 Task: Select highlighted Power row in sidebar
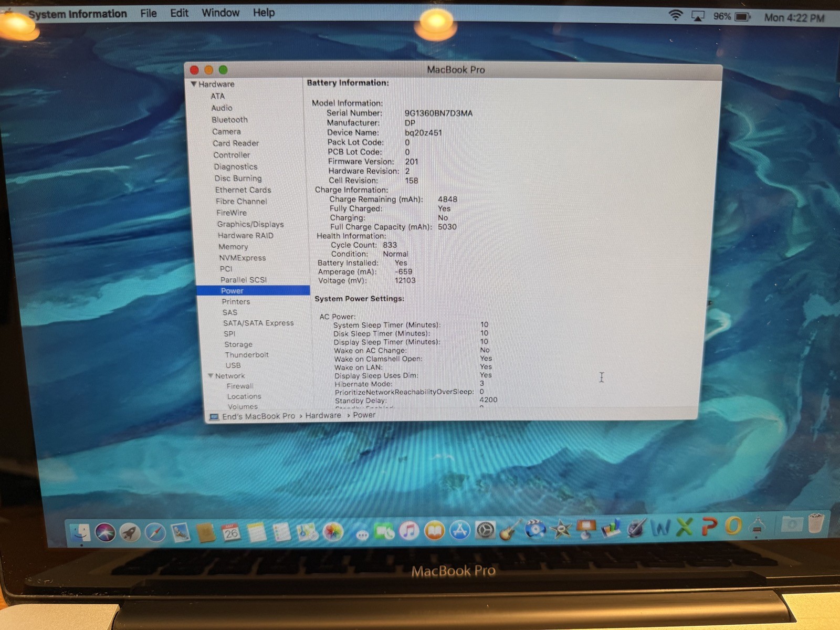253,291
